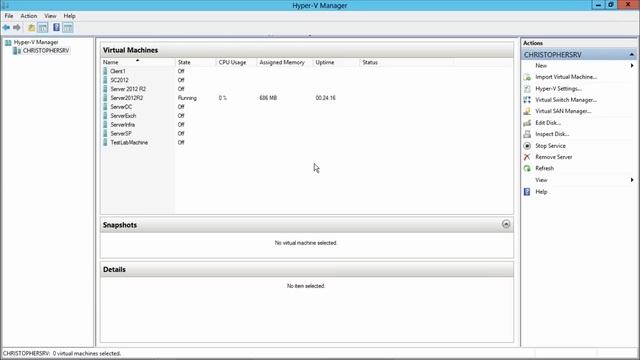Click the Hyper-V Manager root node icon
640x360 pixels.
point(8,42)
